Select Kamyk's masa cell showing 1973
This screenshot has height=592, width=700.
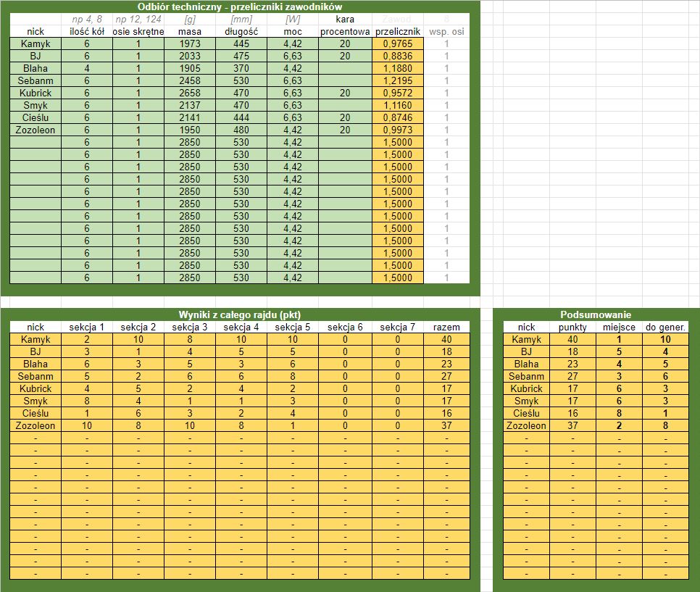(190, 43)
